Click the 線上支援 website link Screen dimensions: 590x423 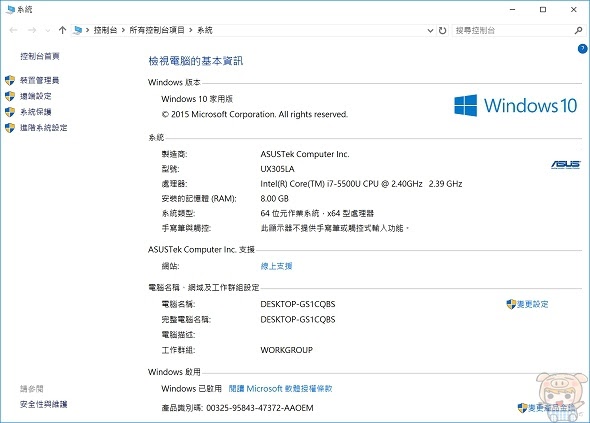click(277, 266)
